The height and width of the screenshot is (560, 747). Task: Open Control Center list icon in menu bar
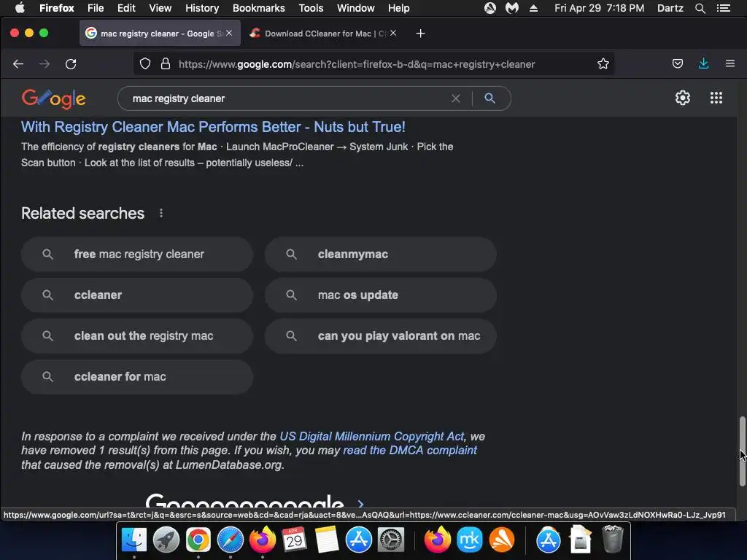click(x=723, y=8)
